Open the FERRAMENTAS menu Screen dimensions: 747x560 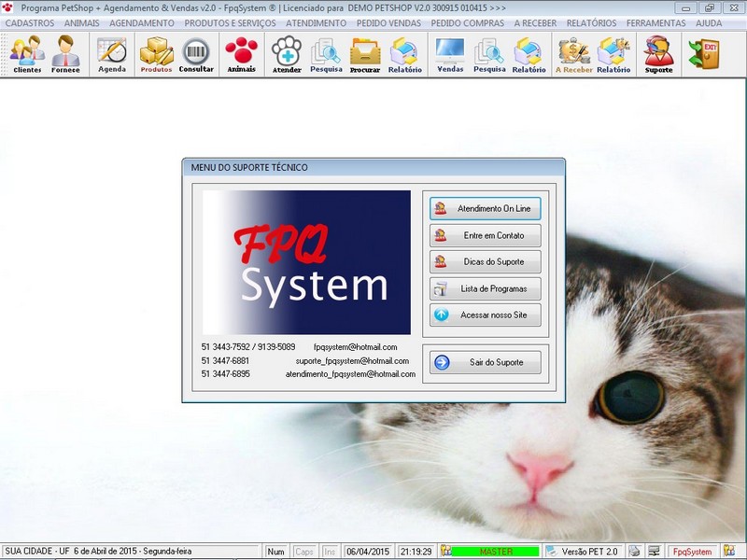[656, 22]
